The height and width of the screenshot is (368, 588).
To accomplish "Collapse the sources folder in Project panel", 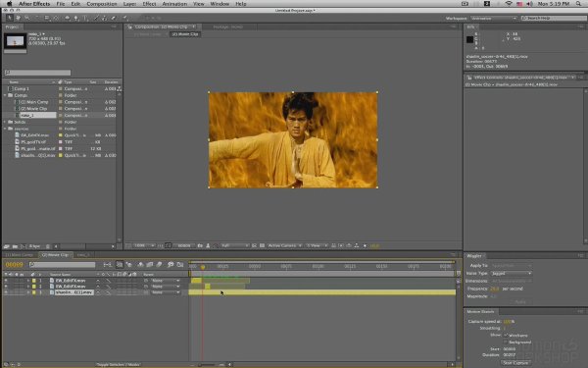I will (x=5, y=129).
